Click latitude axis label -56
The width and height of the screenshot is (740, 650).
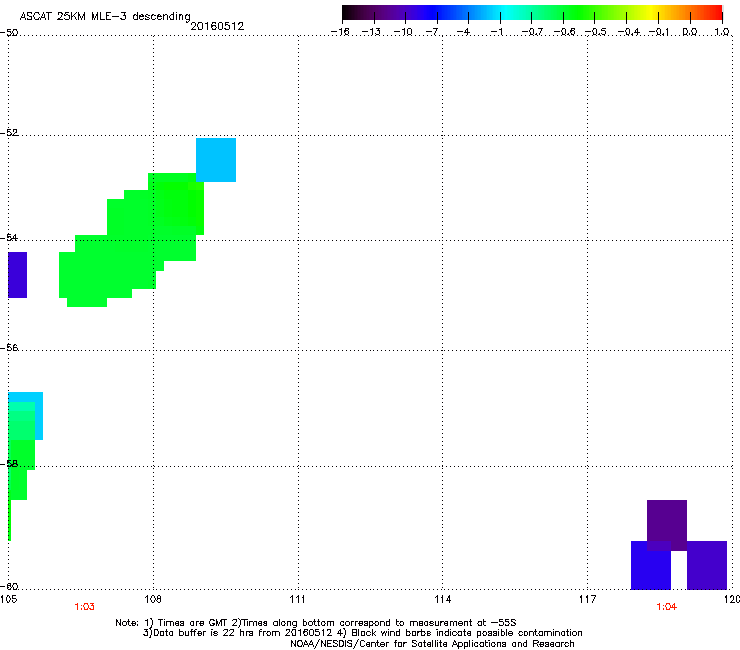pyautogui.click(x=9, y=348)
